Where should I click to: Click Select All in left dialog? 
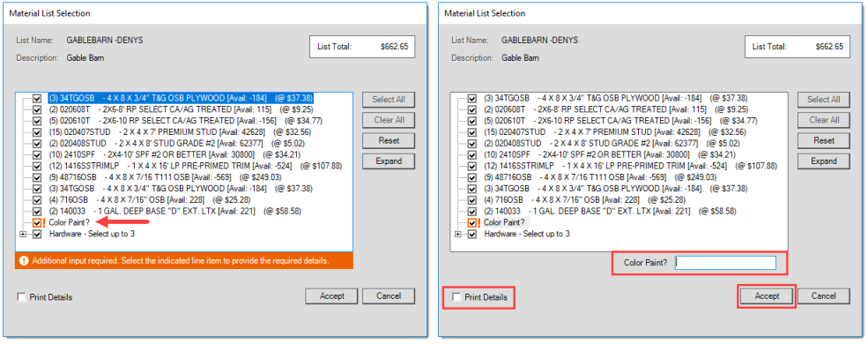pyautogui.click(x=389, y=100)
